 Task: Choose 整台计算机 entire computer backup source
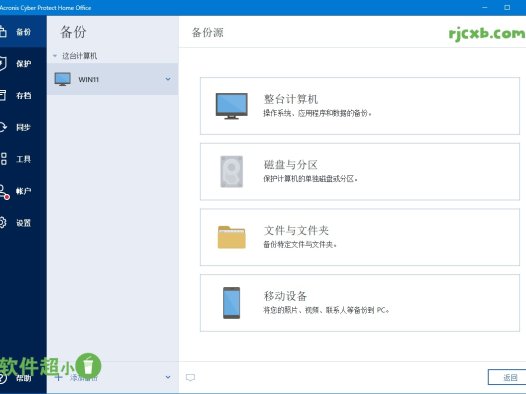[360, 106]
